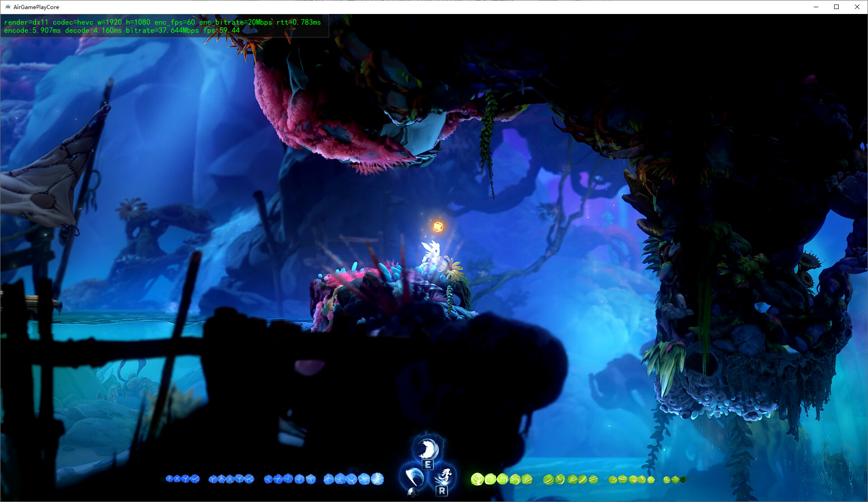This screenshot has height=502, width=868.
Task: Click the bright white energy shard at the bar's end
Action: tap(378, 478)
